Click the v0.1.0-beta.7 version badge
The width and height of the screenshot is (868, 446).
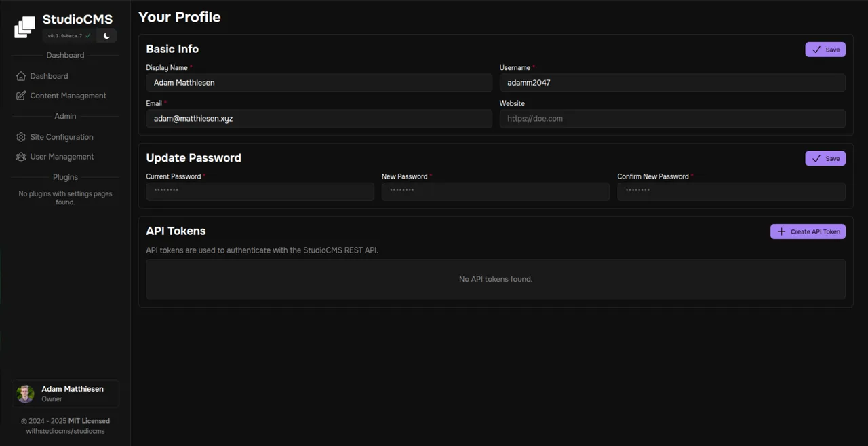[66, 35]
